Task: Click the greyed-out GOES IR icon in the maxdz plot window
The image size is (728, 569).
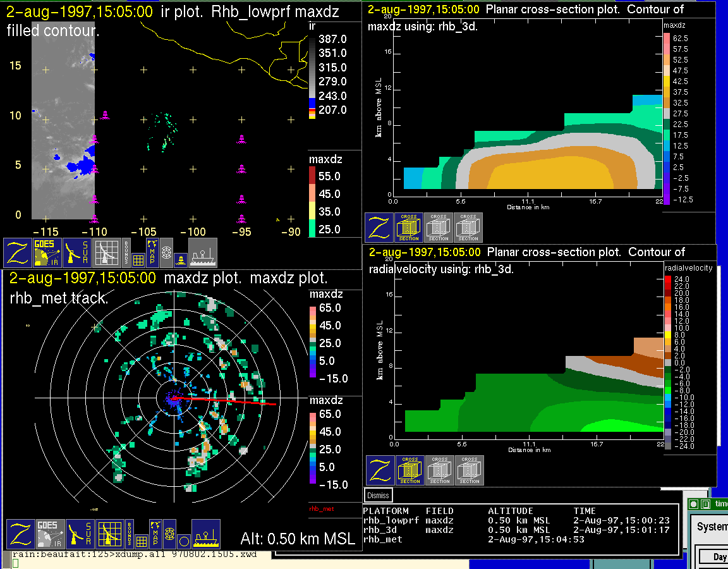Action: point(51,534)
